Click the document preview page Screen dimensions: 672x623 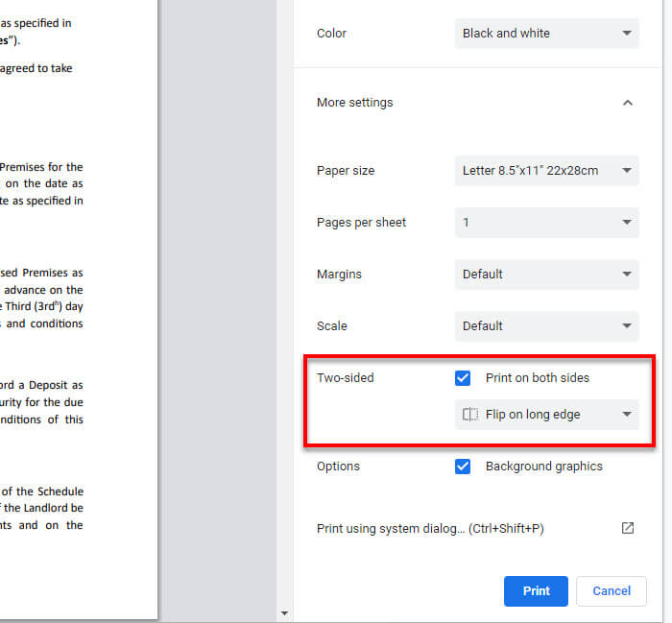click(x=79, y=308)
